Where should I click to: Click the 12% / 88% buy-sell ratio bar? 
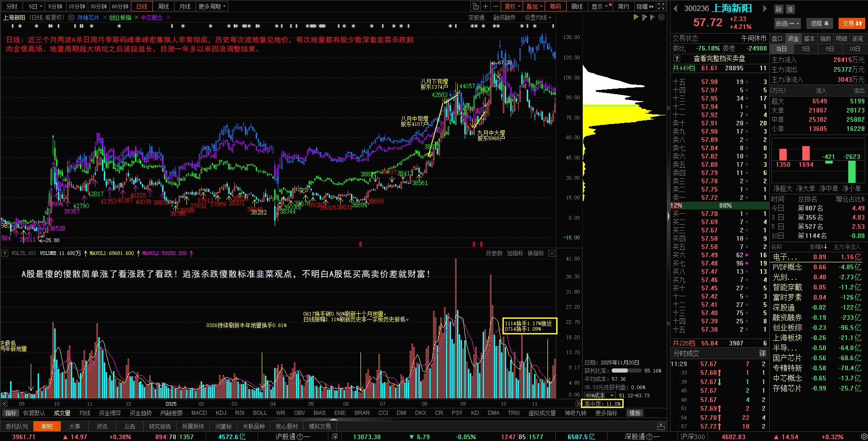(x=719, y=205)
